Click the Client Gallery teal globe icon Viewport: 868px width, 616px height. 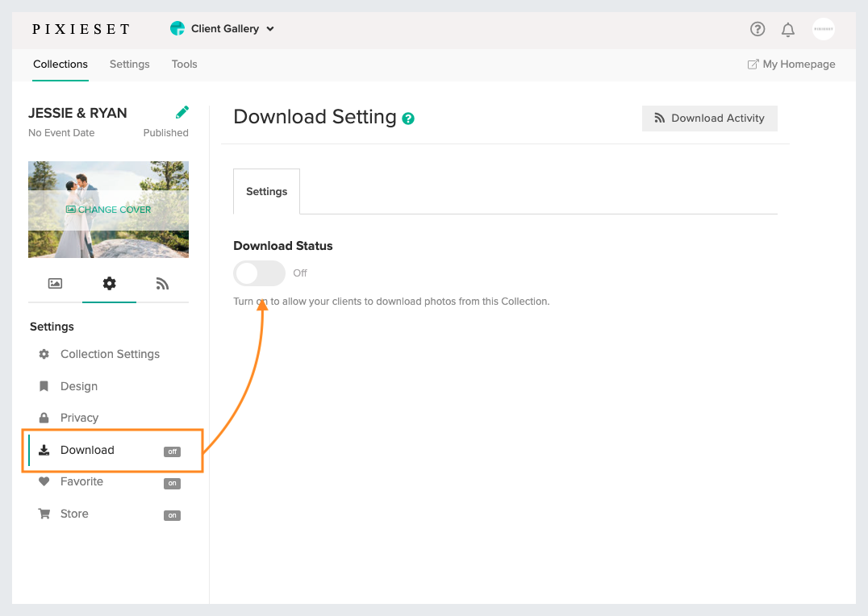pos(177,28)
